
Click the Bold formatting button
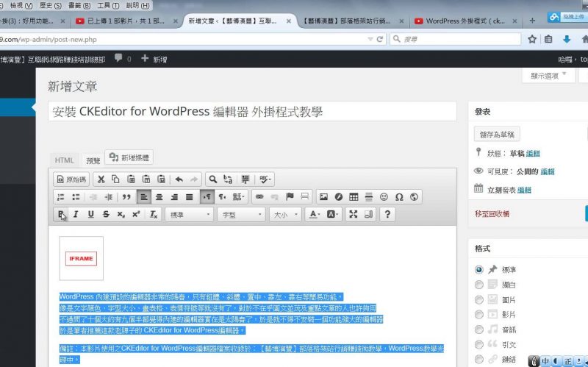[x=61, y=214]
